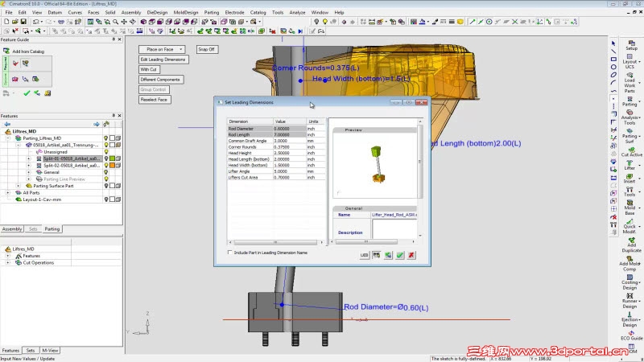Open the Place on Face dropdown
644x362 pixels.
162,49
